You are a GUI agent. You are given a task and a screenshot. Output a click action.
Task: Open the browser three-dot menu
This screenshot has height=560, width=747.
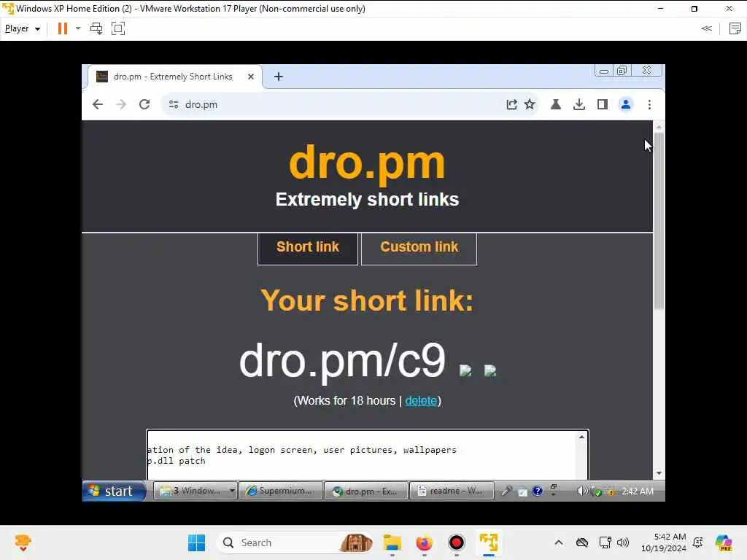click(x=649, y=104)
